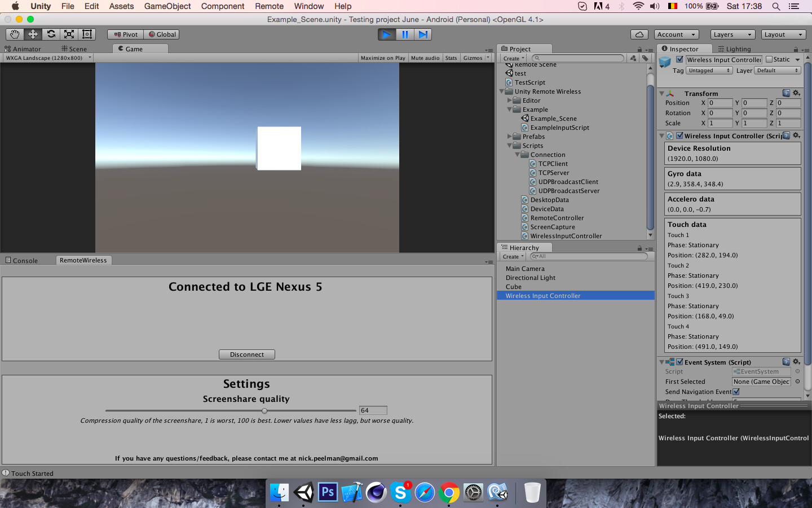Open the Layout dropdown

pyautogui.click(x=783, y=34)
